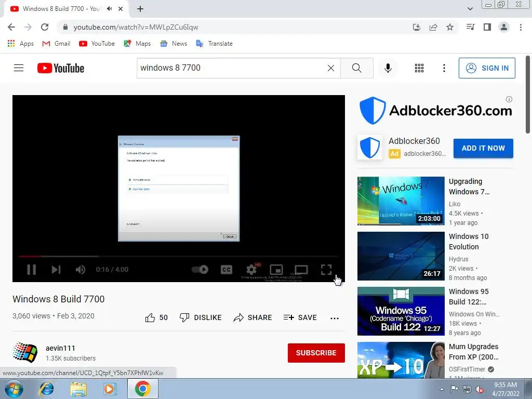Share the video
Screen dimensions: 532x399
pos(253,317)
